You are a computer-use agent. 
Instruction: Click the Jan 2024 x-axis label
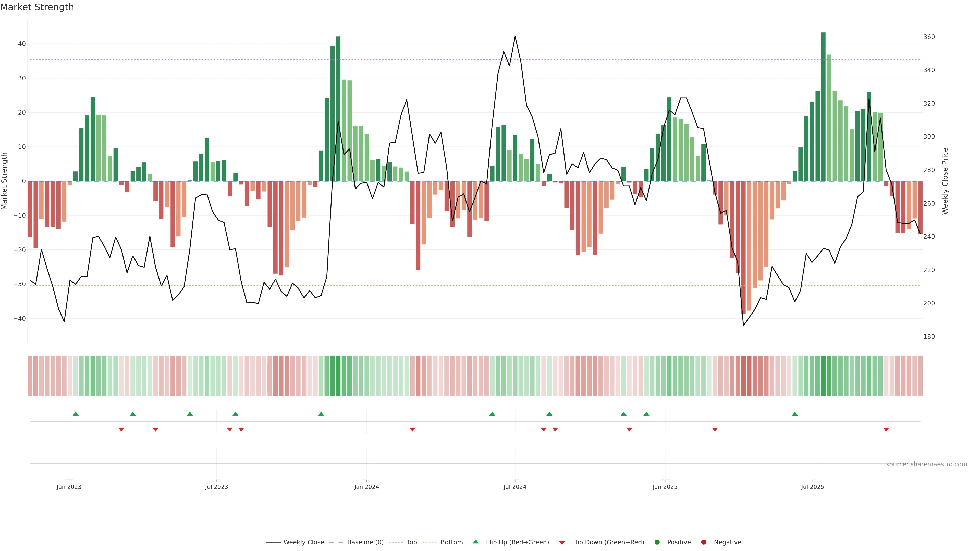click(366, 487)
